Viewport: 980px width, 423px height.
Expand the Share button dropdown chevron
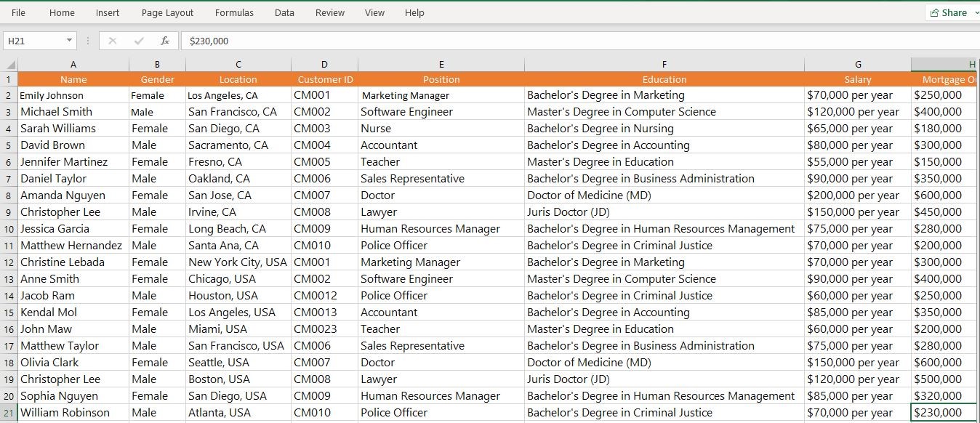[x=976, y=12]
